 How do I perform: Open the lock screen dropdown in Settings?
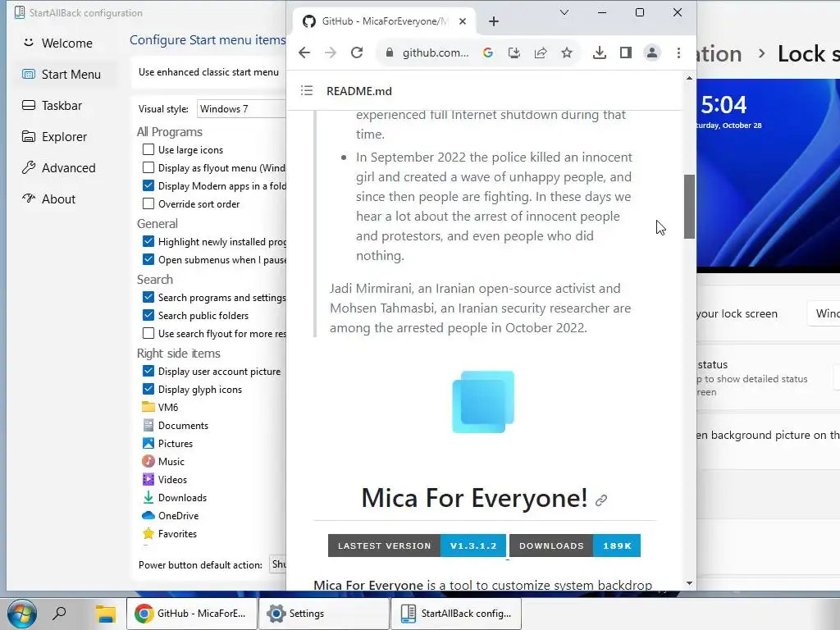[x=824, y=313]
